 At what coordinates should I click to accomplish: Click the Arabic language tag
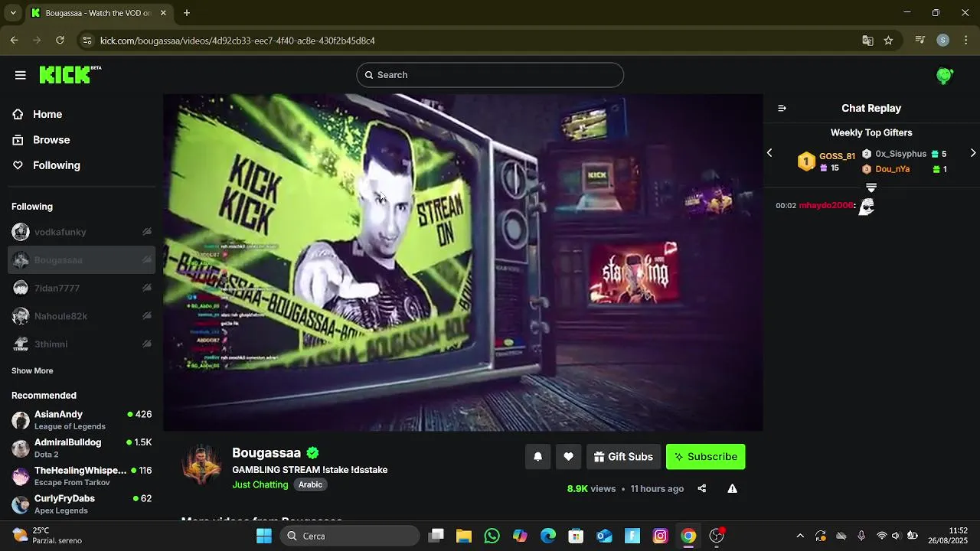(310, 484)
